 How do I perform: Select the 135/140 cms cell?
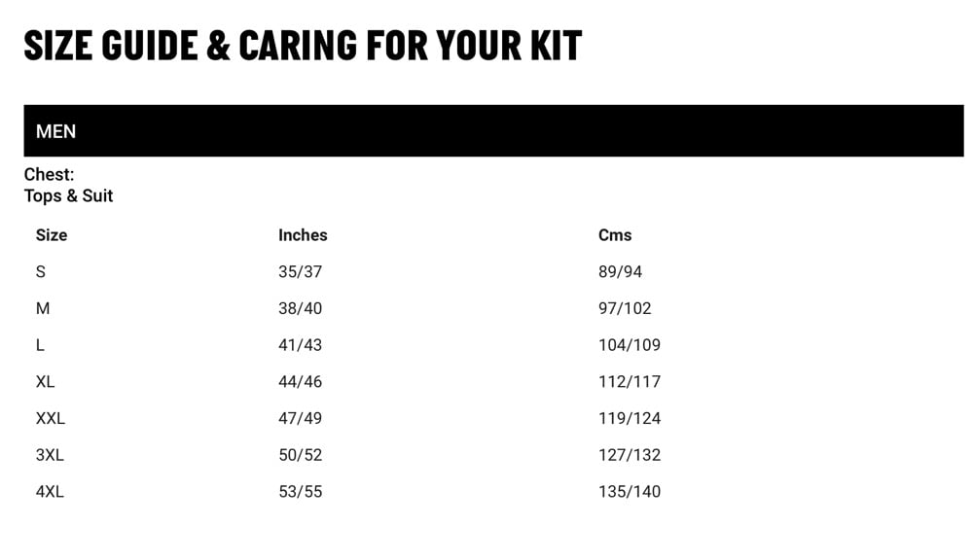pyautogui.click(x=630, y=492)
